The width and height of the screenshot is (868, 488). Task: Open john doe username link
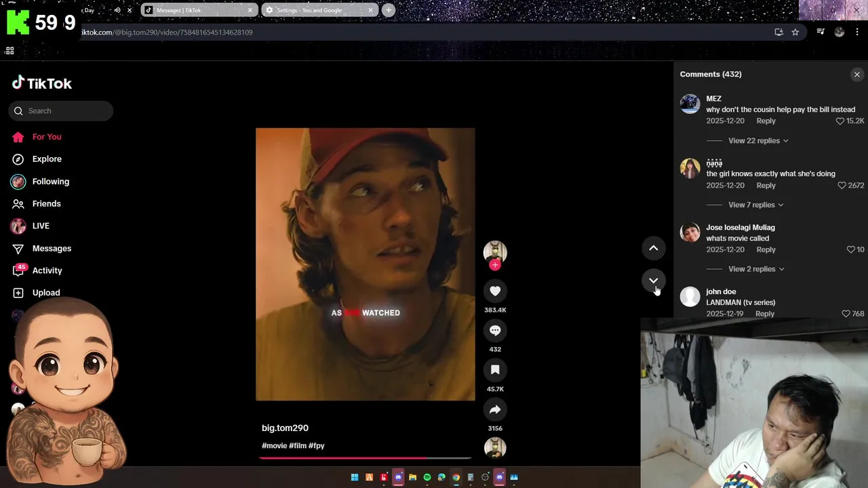pyautogui.click(x=721, y=291)
